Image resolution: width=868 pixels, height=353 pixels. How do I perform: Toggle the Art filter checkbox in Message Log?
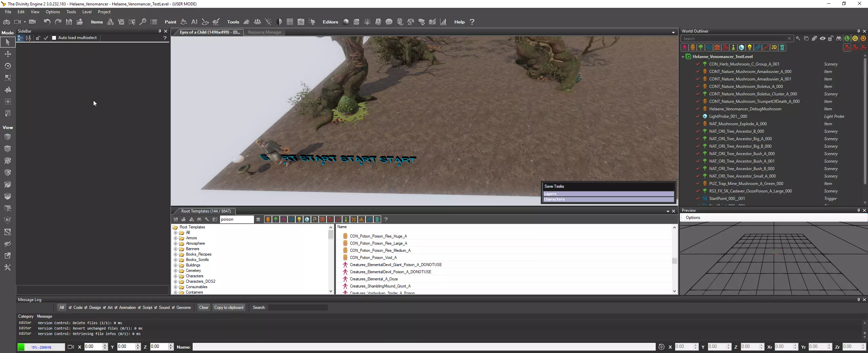(104, 308)
